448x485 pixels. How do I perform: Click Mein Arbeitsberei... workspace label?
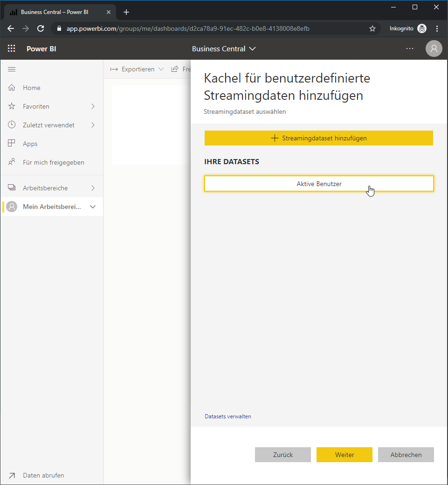pos(52,207)
